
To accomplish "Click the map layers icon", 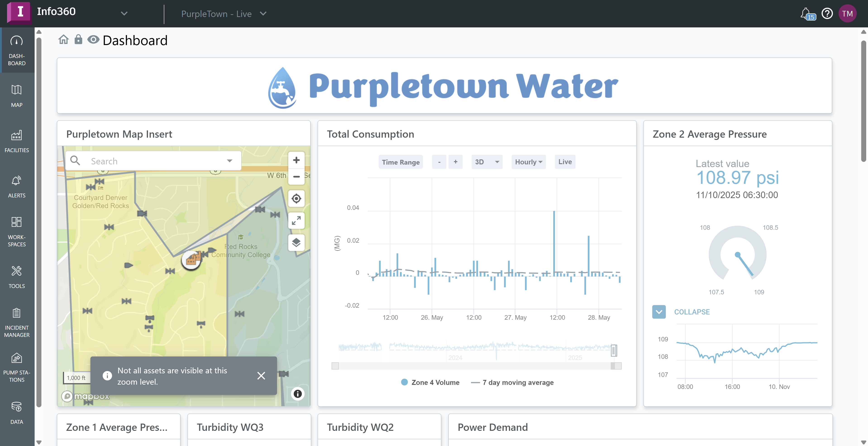I will point(296,242).
